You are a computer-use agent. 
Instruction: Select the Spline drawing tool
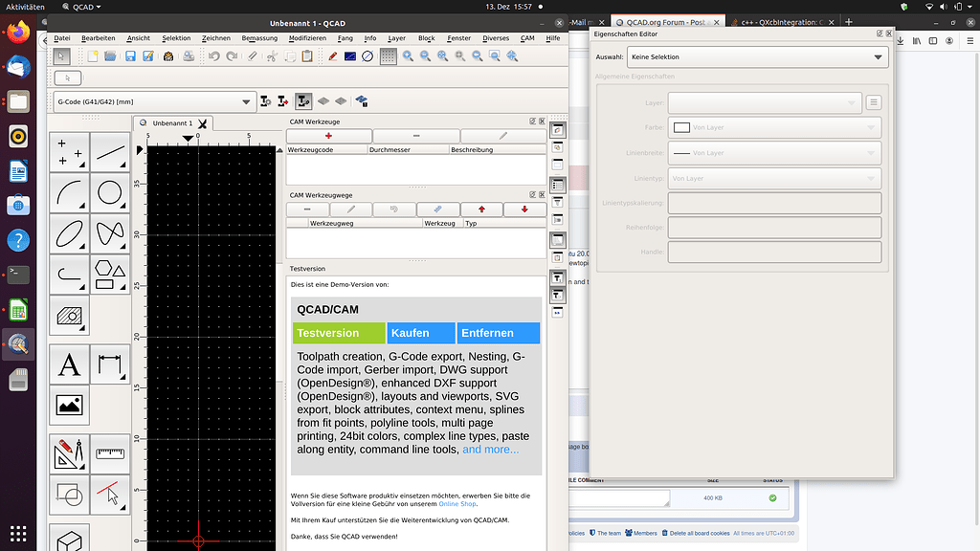pyautogui.click(x=110, y=233)
